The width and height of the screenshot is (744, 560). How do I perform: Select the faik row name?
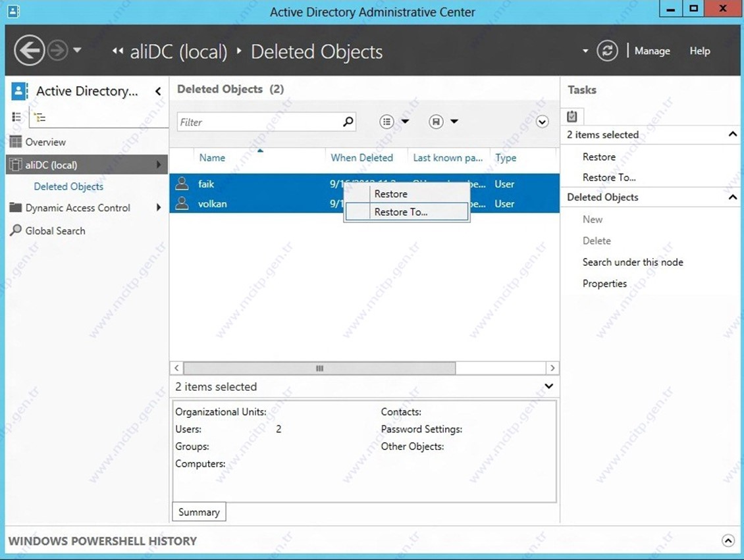206,184
